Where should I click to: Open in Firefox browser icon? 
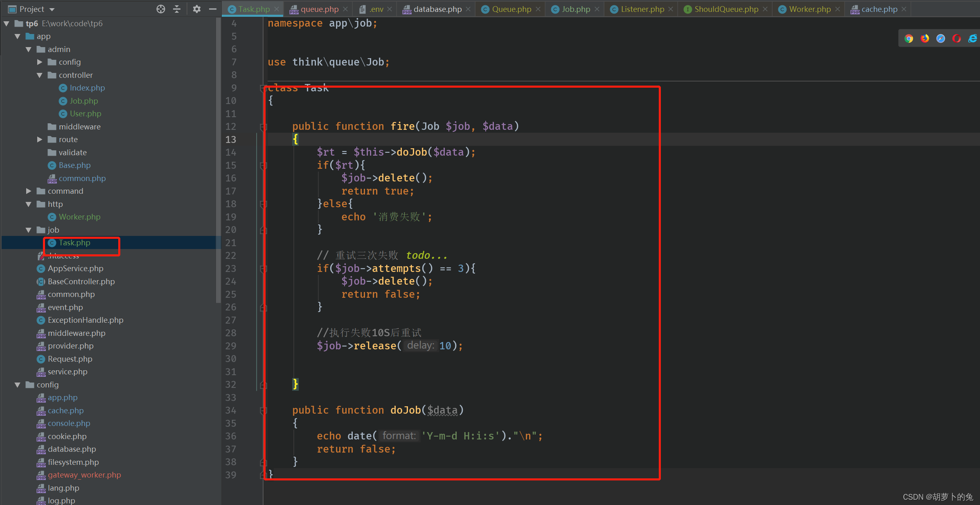(925, 38)
